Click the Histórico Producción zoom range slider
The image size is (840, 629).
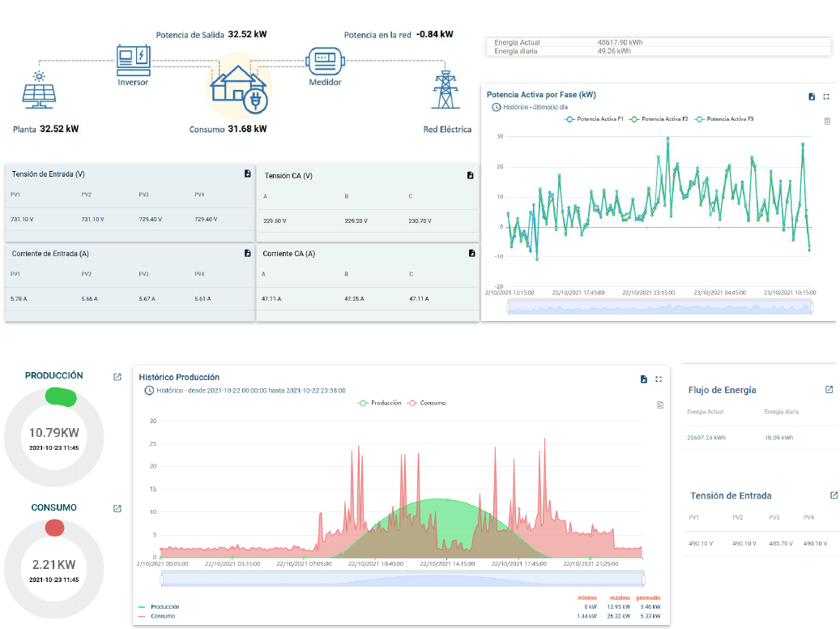point(403,579)
